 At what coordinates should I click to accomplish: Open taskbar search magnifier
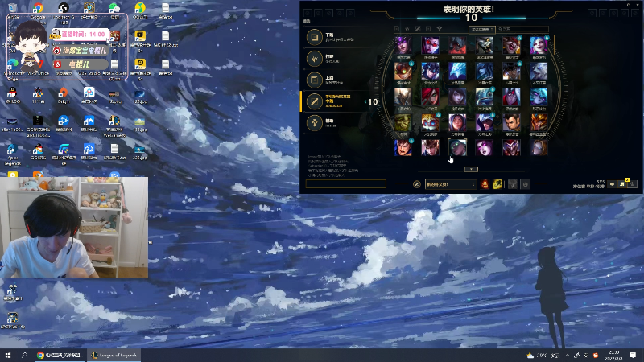[x=24, y=355]
